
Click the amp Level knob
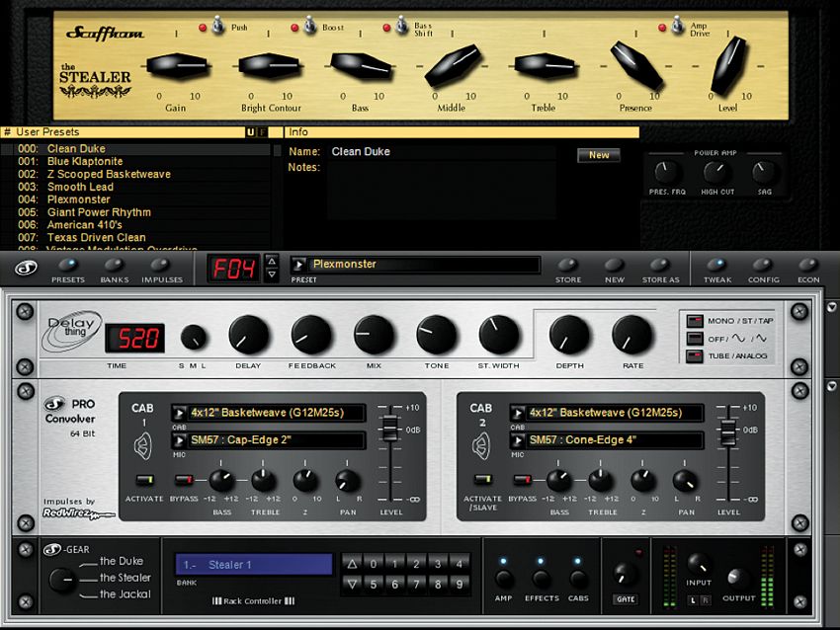[728, 65]
